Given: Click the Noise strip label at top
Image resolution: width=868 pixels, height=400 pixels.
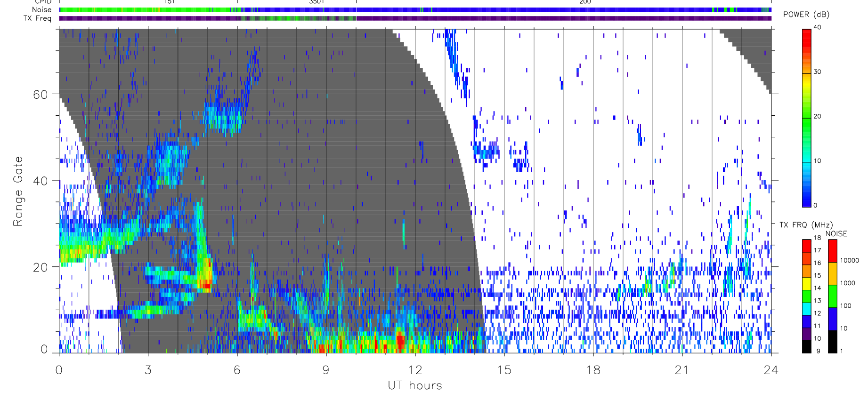Looking at the screenshot, I should [x=41, y=9].
